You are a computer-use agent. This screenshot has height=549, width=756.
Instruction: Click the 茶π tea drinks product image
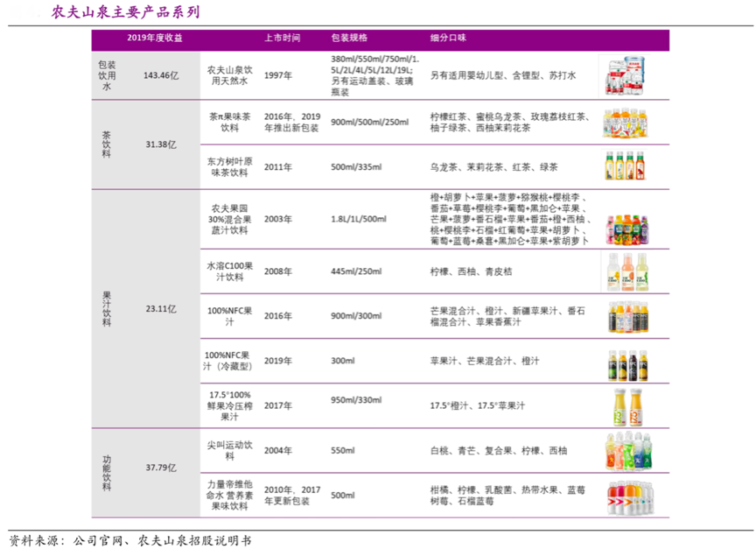pos(626,123)
